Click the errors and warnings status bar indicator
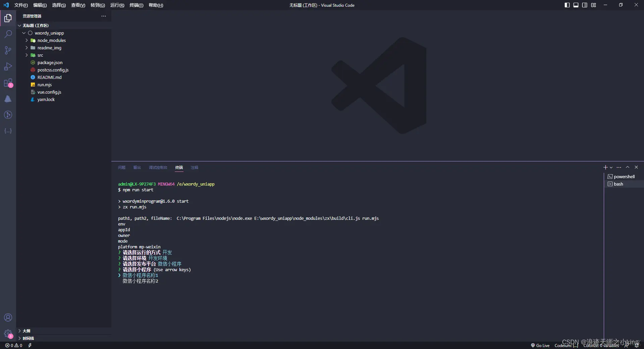This screenshot has height=349, width=644. tap(14, 345)
